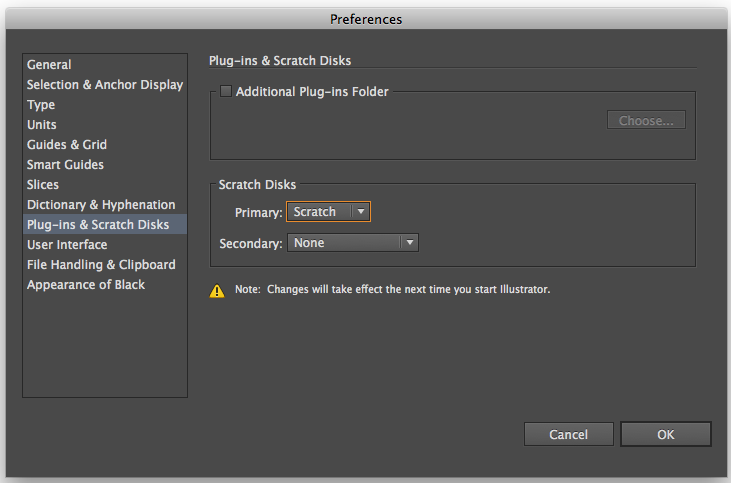Select the General preferences category

[49, 64]
